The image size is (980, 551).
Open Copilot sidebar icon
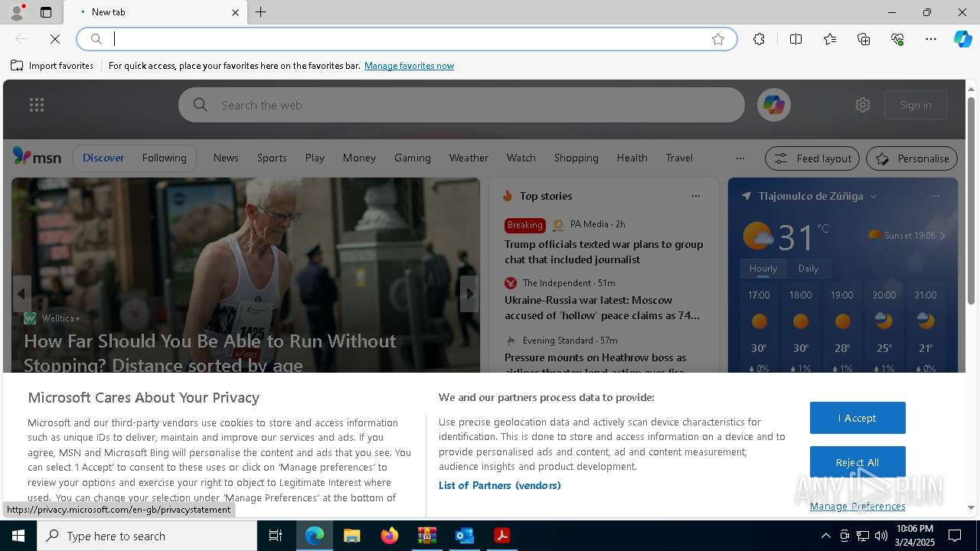[x=962, y=39]
